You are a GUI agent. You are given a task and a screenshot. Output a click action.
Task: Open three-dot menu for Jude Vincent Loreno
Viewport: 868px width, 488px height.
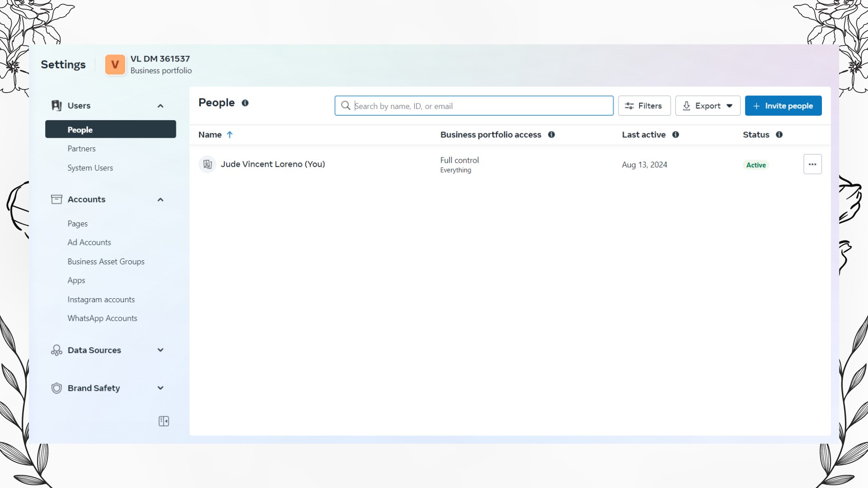812,164
